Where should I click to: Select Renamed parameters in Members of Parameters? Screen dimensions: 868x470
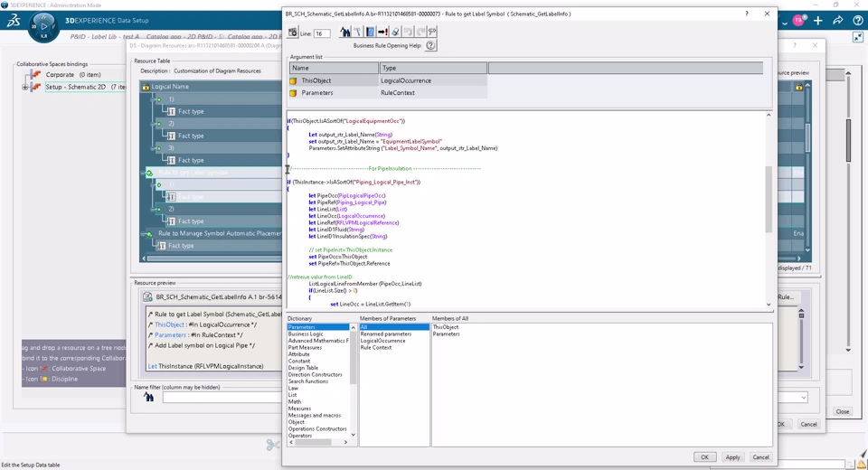coord(386,334)
